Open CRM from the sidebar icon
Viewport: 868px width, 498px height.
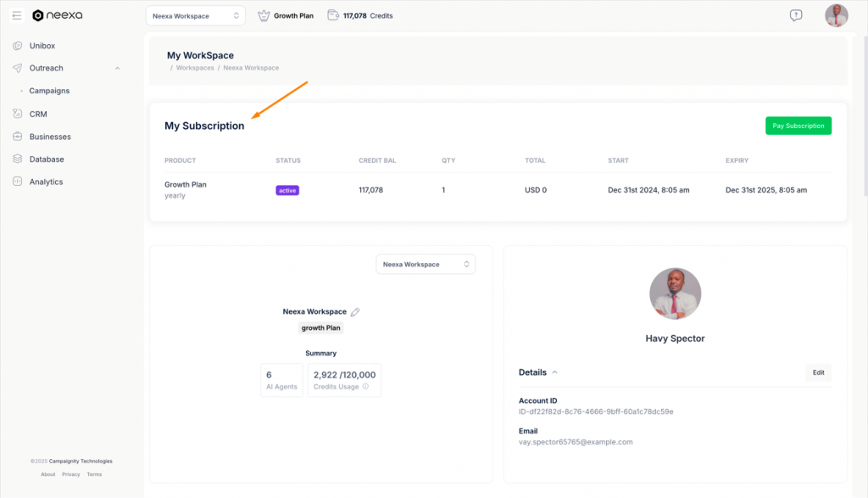pyautogui.click(x=18, y=113)
